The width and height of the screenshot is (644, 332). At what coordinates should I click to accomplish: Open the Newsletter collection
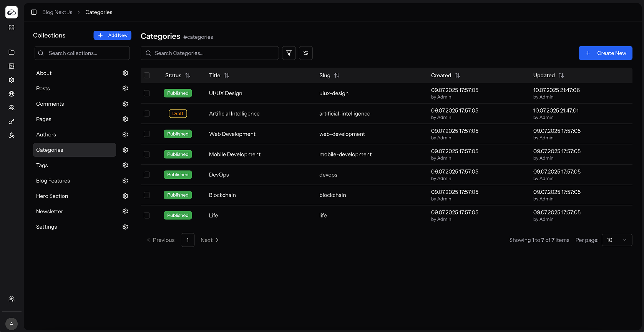[x=75, y=211]
